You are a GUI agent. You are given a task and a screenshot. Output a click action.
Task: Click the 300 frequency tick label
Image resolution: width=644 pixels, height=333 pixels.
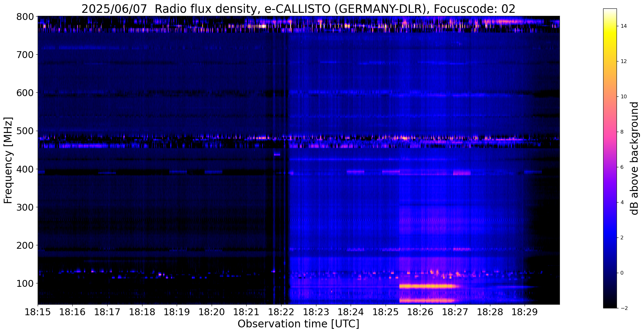[25, 207]
